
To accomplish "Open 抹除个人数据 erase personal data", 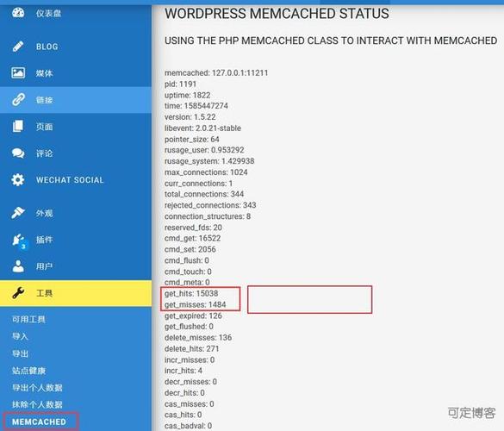I will 37,404.
